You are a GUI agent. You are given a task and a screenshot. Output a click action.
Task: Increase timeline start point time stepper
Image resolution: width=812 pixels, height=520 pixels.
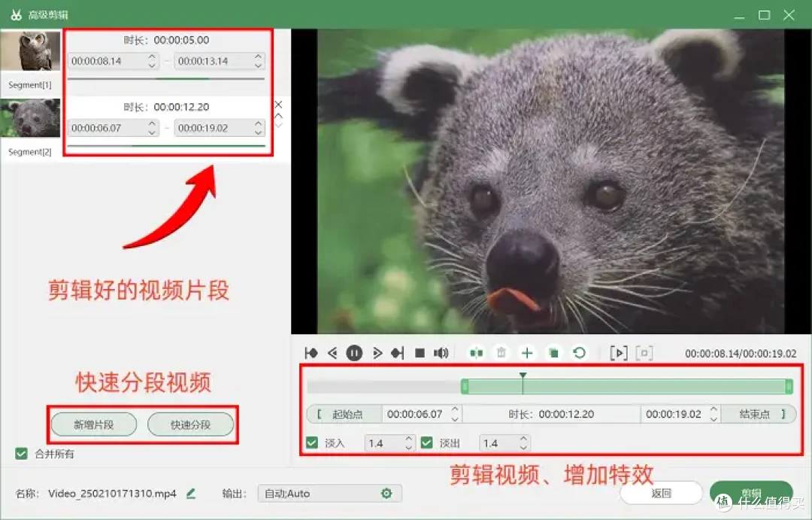coord(455,409)
